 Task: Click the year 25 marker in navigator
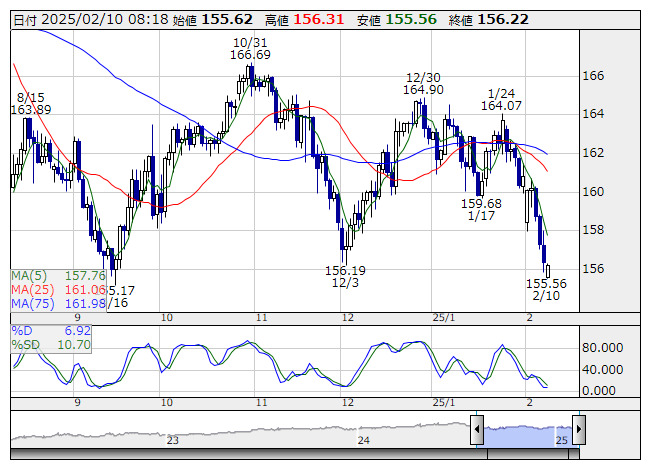(x=562, y=440)
